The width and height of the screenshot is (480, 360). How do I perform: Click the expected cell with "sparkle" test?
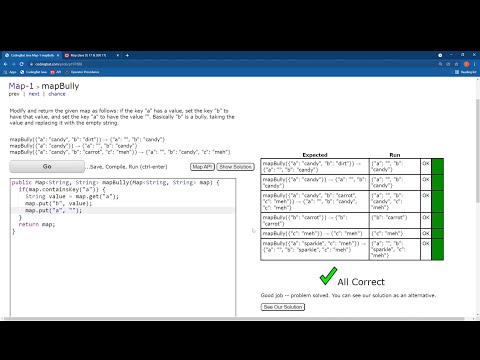pyautogui.click(x=315, y=249)
